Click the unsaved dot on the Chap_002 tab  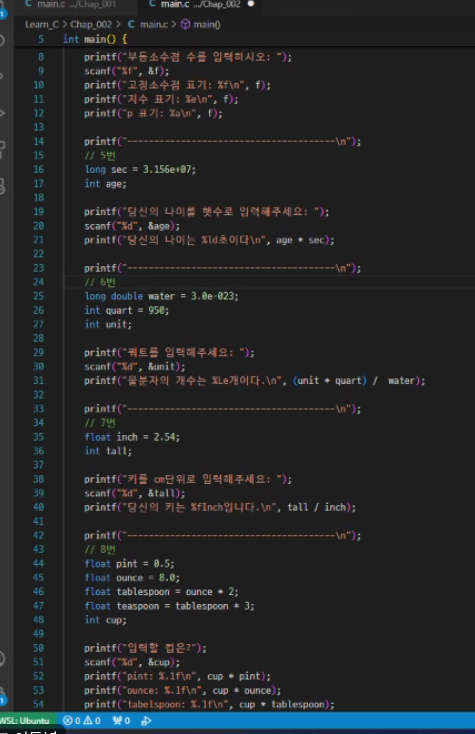[251, 4]
